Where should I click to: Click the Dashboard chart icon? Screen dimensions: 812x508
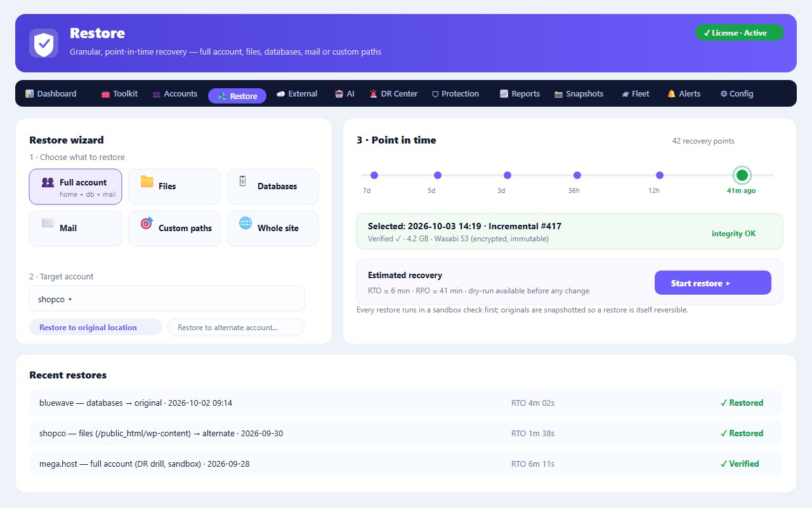pyautogui.click(x=29, y=94)
